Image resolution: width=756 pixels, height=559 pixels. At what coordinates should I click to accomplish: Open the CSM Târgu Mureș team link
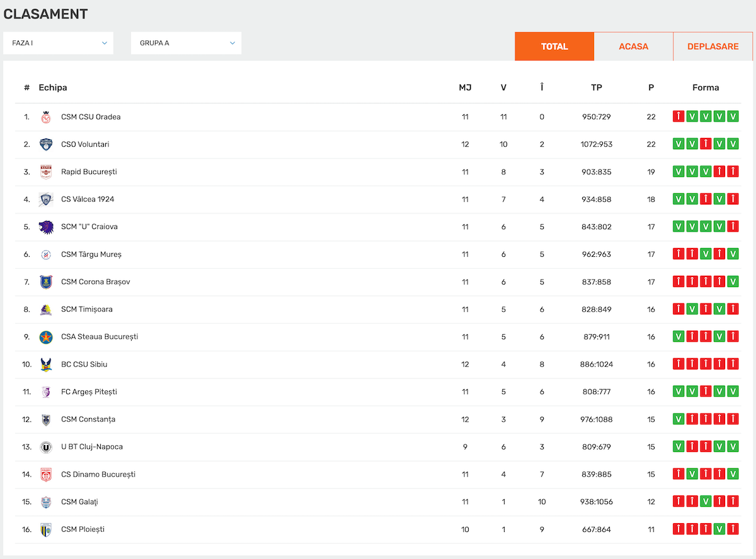click(91, 254)
